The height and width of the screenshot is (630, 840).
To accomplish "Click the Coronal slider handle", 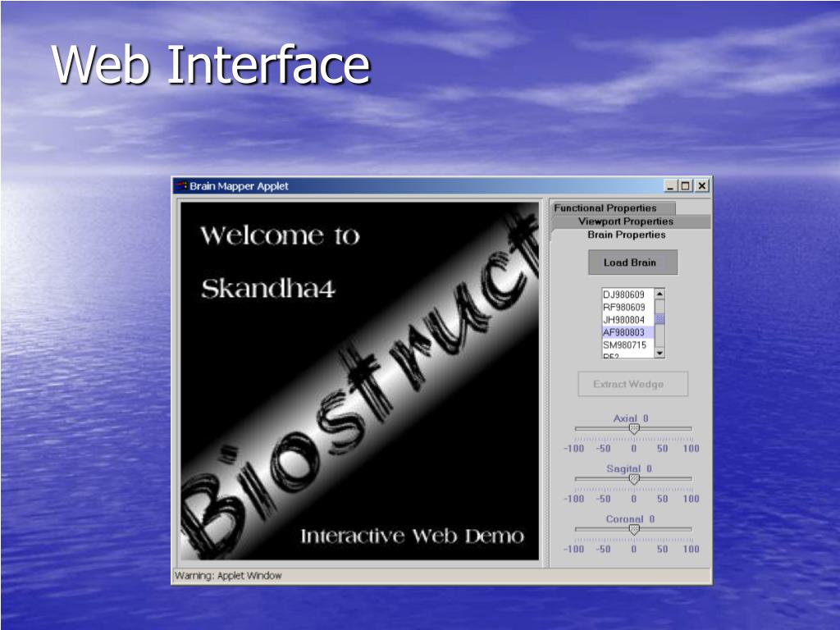I will click(634, 529).
